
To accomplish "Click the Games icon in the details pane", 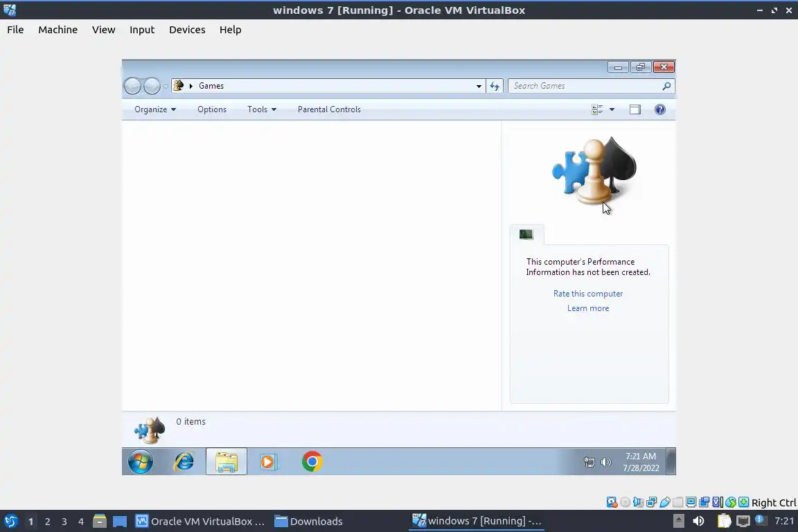I will tap(150, 429).
